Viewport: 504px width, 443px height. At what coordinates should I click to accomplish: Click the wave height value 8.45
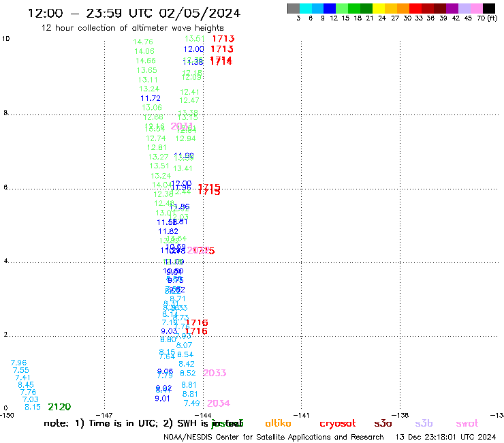(x=26, y=385)
